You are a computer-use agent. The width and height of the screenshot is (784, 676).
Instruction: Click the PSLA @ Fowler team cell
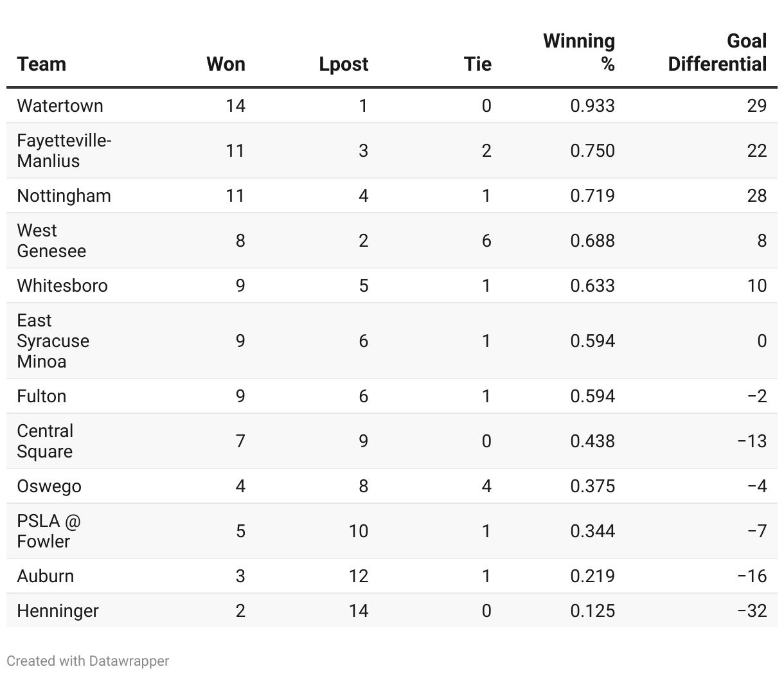tap(49, 531)
